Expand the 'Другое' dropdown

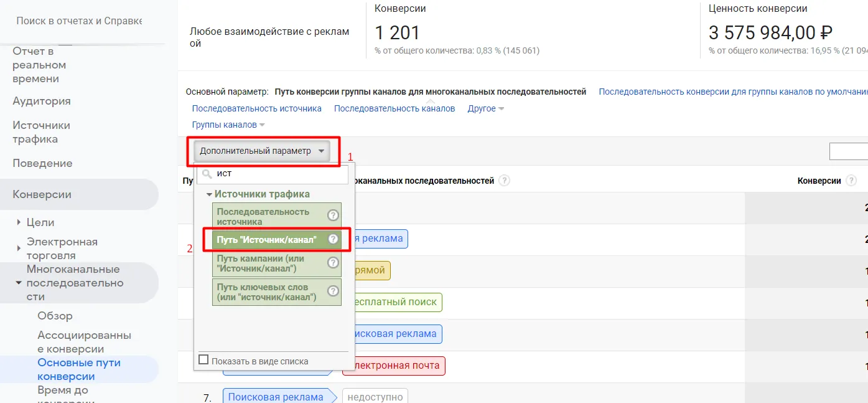[x=486, y=108]
